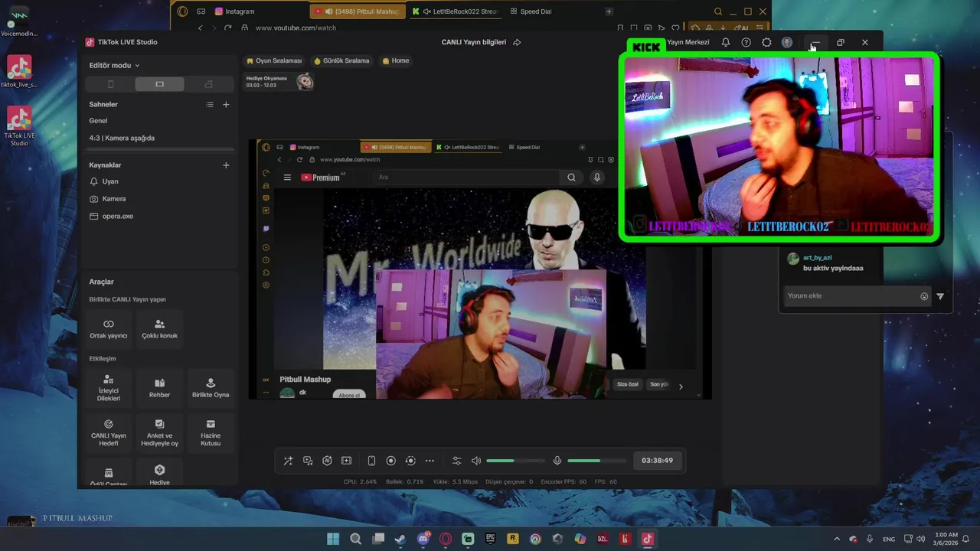The image size is (980, 551).
Task: Open the Günlük Sıralama tab
Action: (341, 60)
